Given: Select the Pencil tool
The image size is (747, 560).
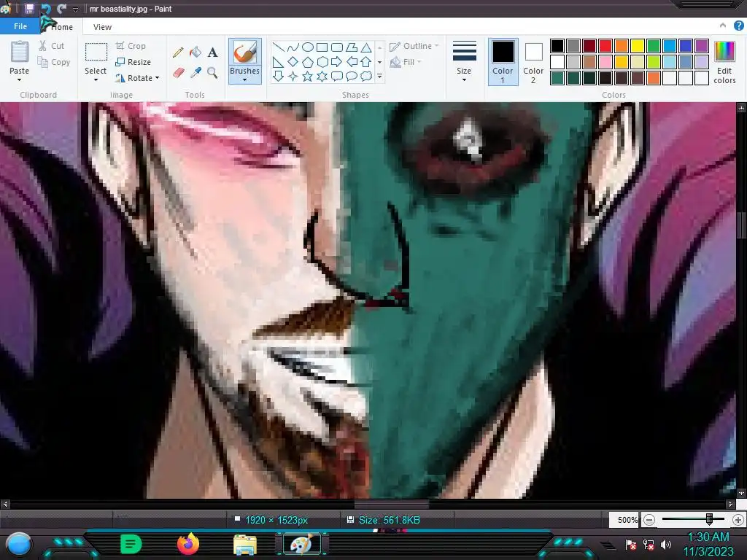Looking at the screenshot, I should point(178,52).
